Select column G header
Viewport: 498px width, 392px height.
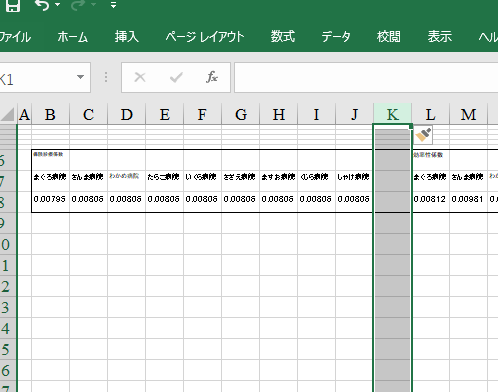pyautogui.click(x=240, y=115)
